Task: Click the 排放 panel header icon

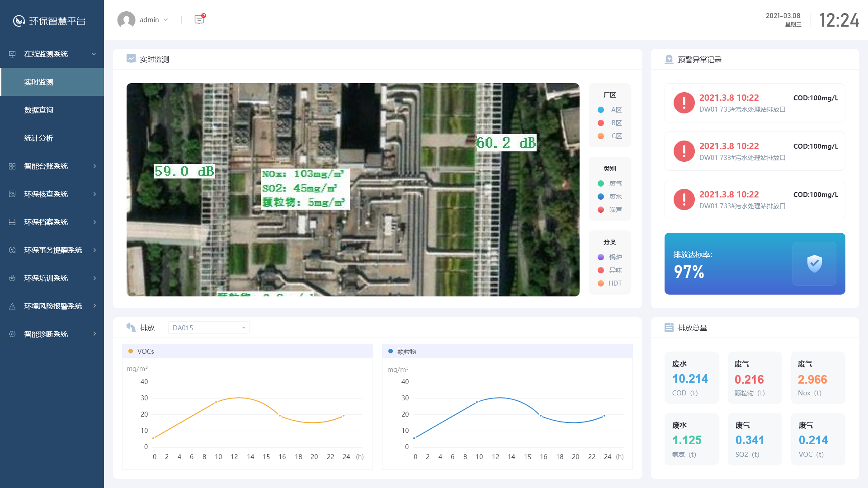Action: coord(131,327)
